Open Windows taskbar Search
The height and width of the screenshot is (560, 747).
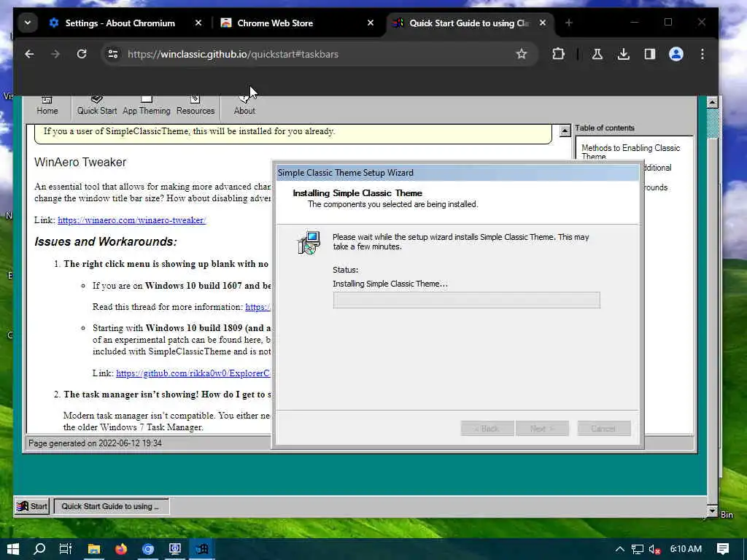tap(39, 549)
